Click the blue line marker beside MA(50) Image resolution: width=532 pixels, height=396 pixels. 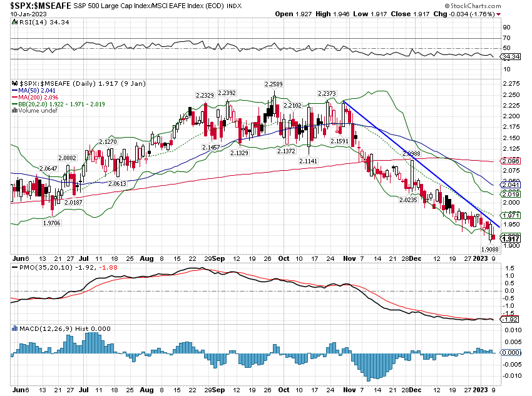(x=14, y=91)
